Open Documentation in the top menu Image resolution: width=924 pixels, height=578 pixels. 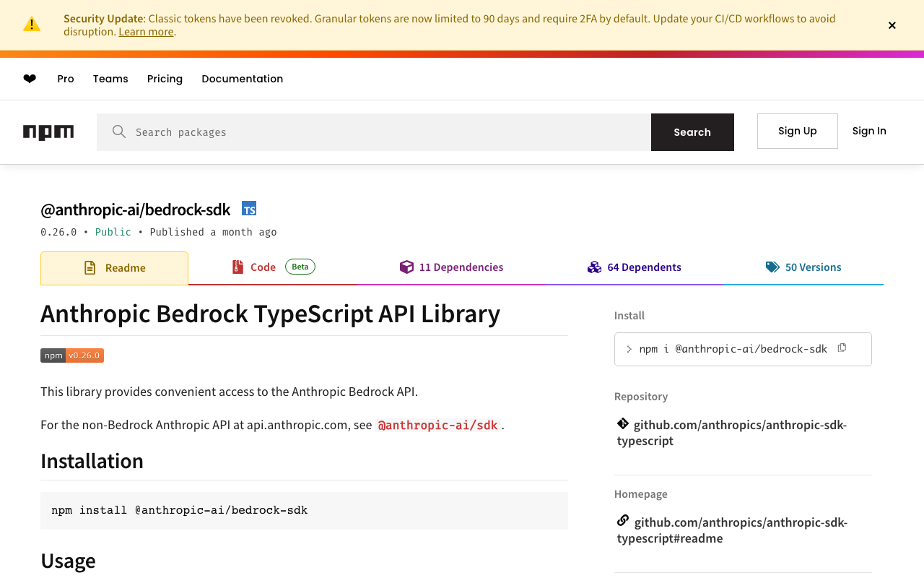tap(242, 79)
